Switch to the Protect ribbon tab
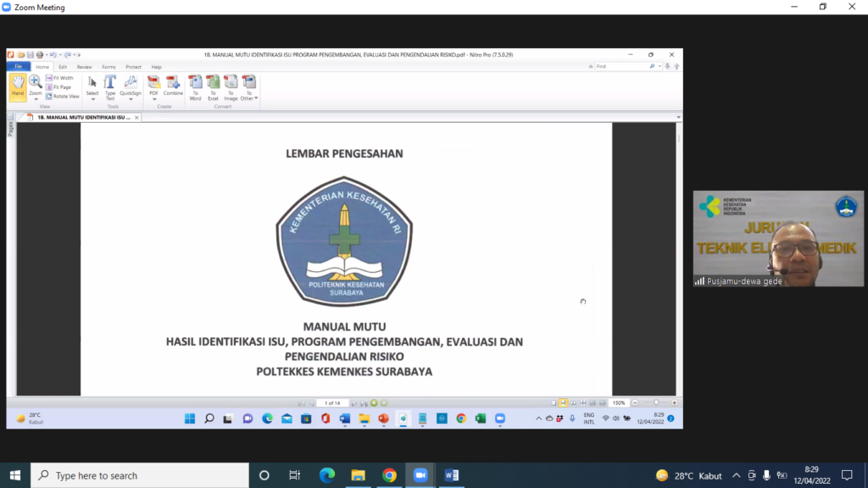The width and height of the screenshot is (868, 488). pos(133,67)
